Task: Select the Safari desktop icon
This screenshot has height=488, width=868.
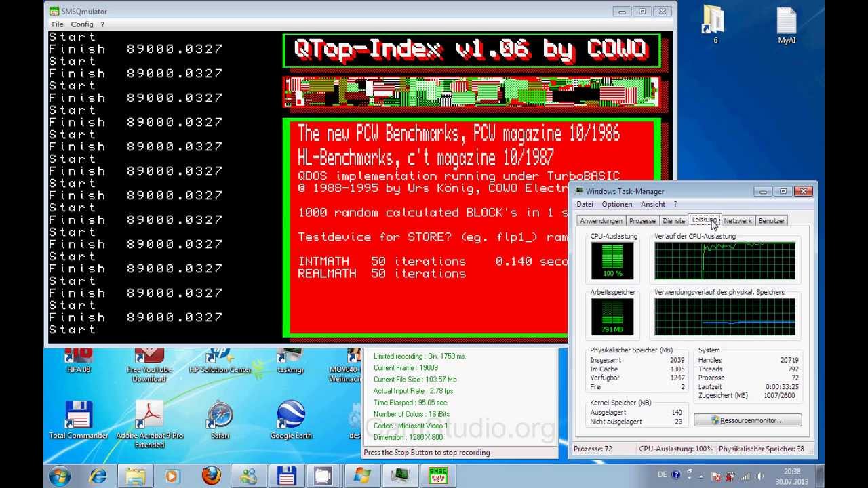Action: 220,420
